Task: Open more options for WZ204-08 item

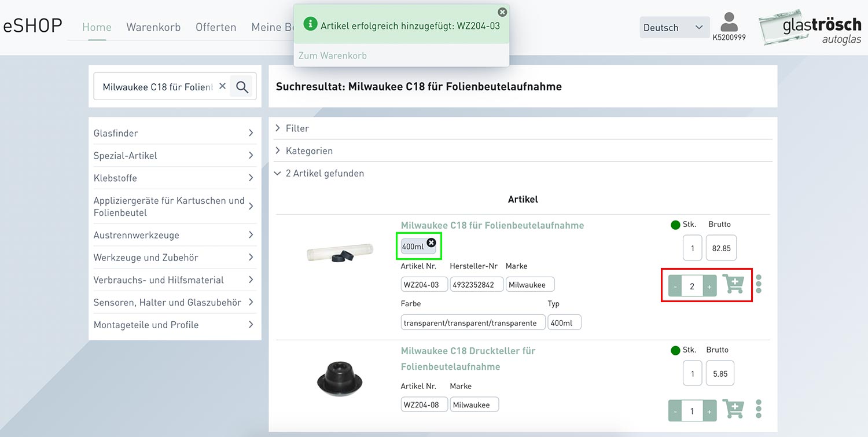Action: click(759, 409)
